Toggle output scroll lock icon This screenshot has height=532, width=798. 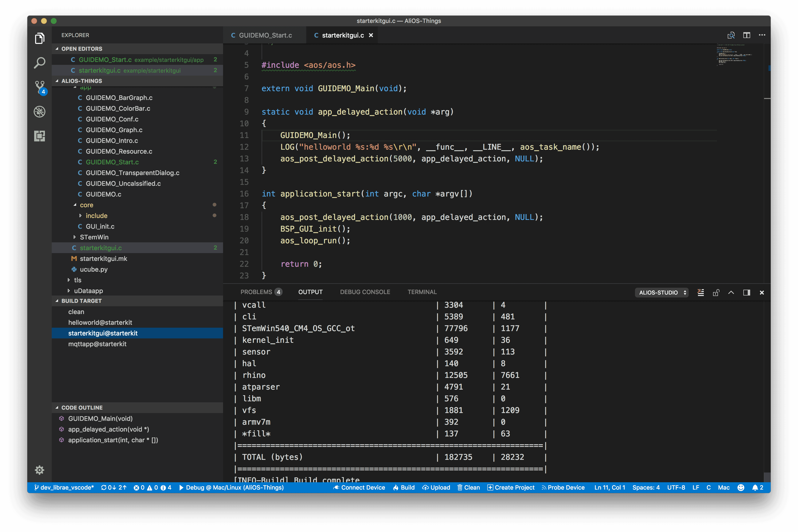point(716,293)
